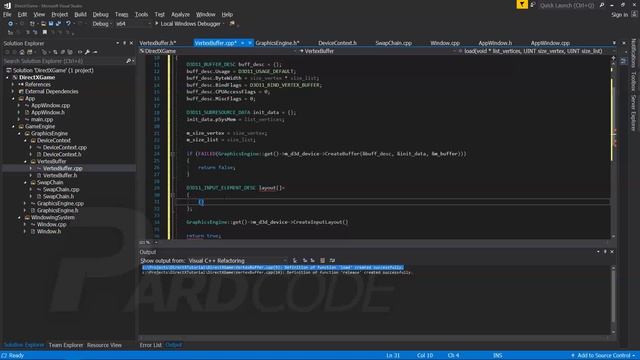Click Solution Explorer search magnifier icon
Screen dimensions: 640x360
(x=128, y=61)
